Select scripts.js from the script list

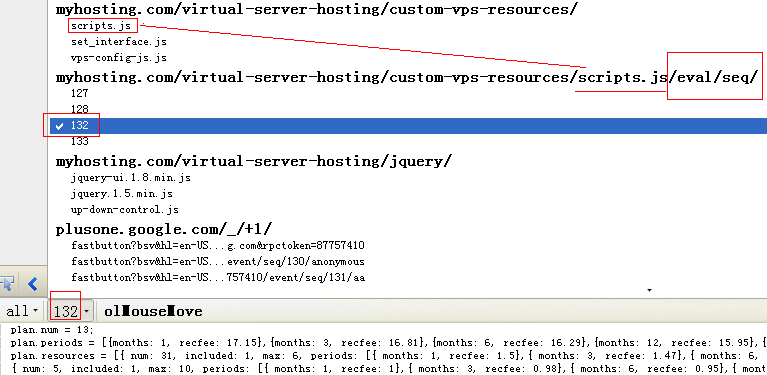pos(101,25)
